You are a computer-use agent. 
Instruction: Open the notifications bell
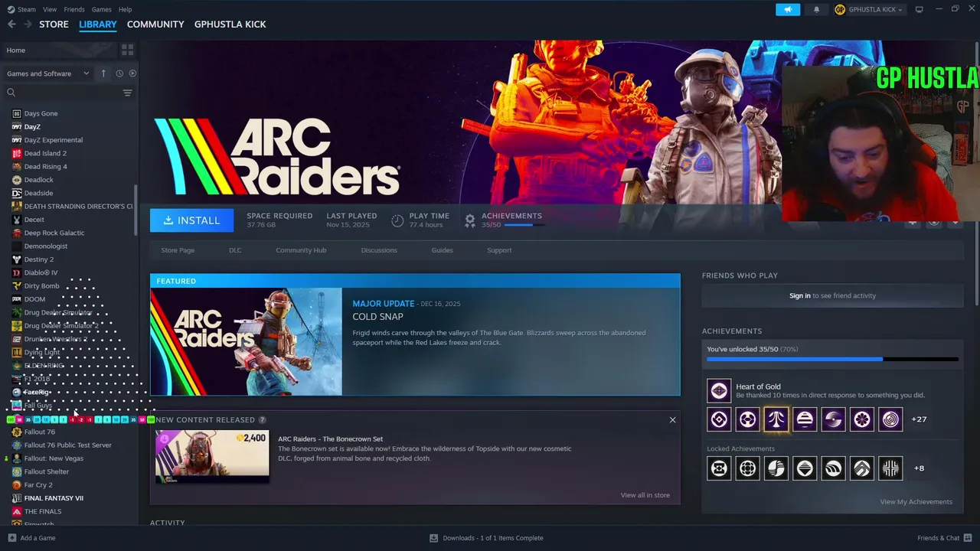point(816,9)
